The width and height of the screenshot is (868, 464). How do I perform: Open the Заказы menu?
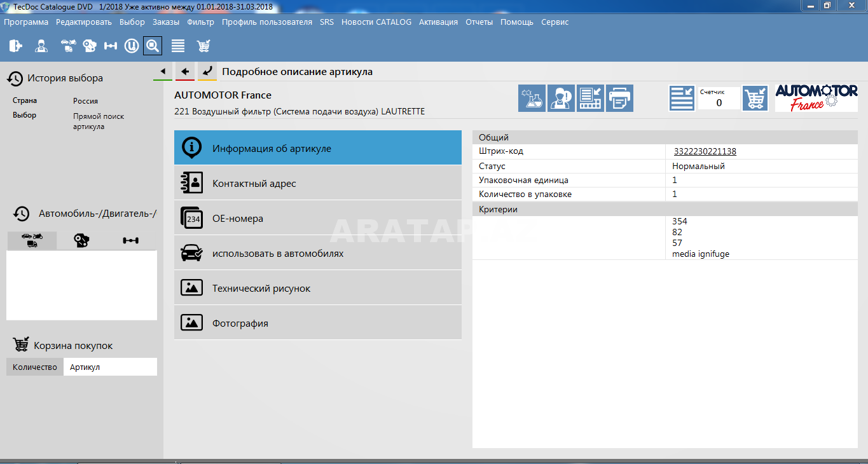(166, 22)
